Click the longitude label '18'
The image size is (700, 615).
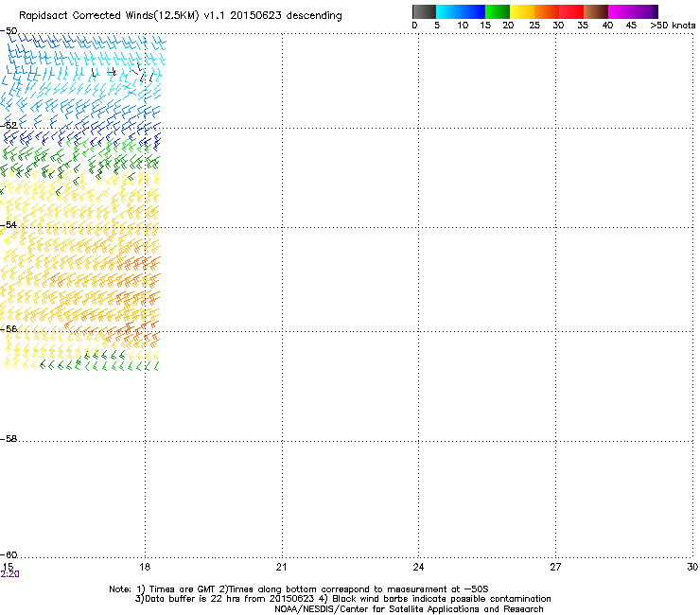tap(145, 567)
